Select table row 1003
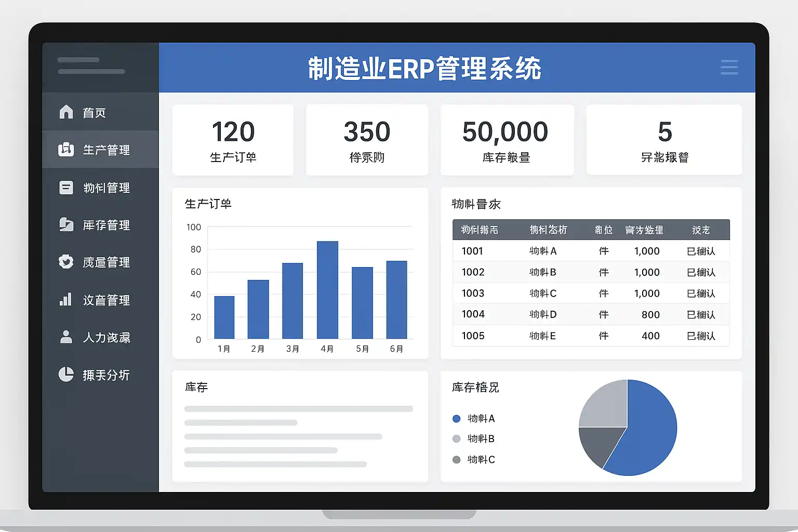The width and height of the screenshot is (798, 532). point(591,294)
